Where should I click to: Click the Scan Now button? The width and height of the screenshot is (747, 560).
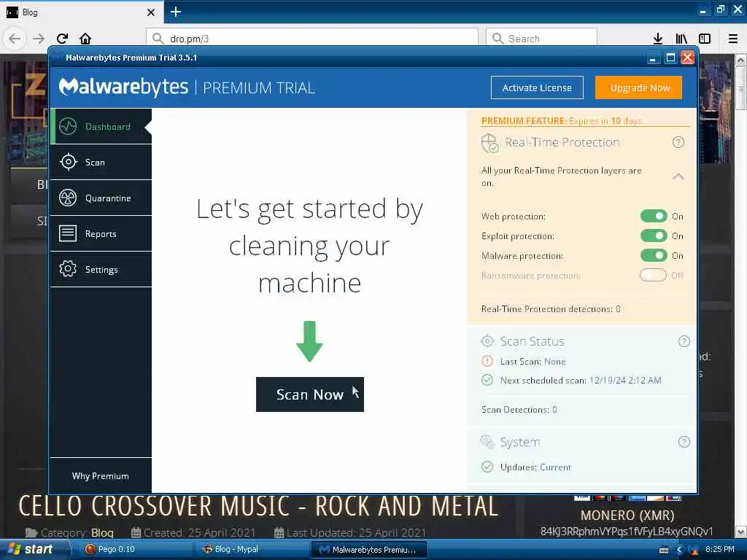coord(309,394)
